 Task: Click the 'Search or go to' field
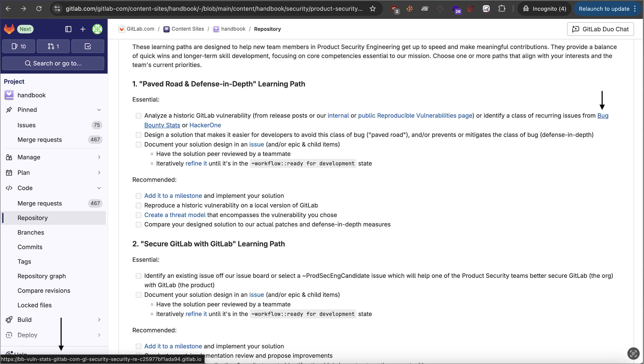pos(53,63)
